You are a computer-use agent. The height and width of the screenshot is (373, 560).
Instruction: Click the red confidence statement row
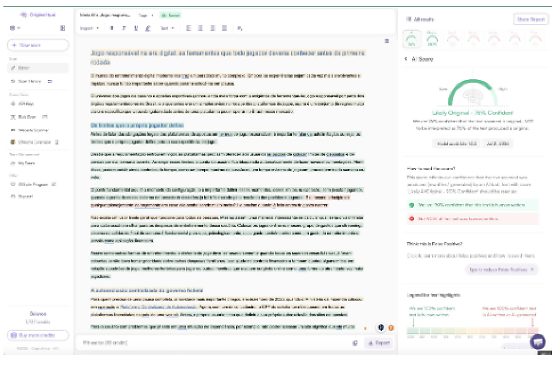coord(472,219)
